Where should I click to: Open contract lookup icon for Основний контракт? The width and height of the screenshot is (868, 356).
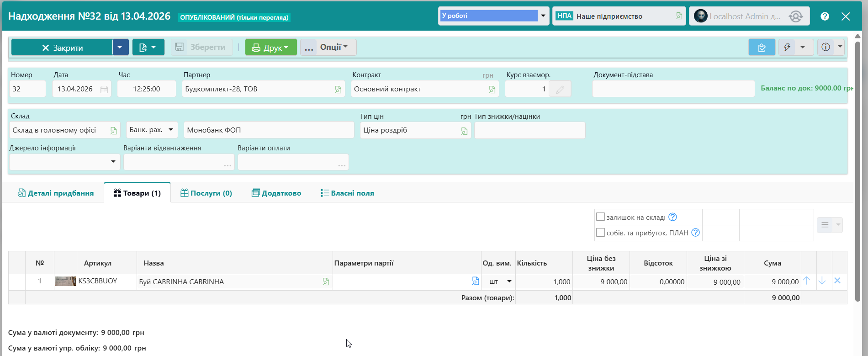coord(492,90)
